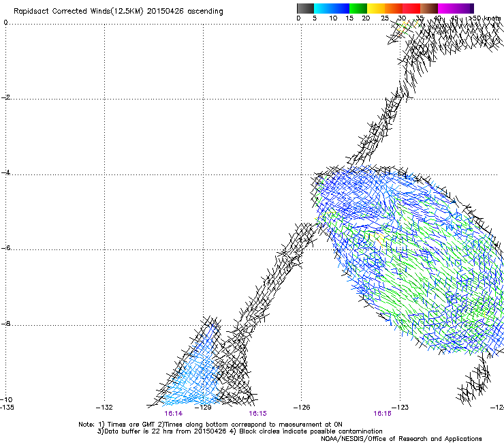The height and width of the screenshot is (443, 504).
Task: Click the 'NOAA/NESDIS/Office of Research and Applications' credit
Action: [401, 439]
